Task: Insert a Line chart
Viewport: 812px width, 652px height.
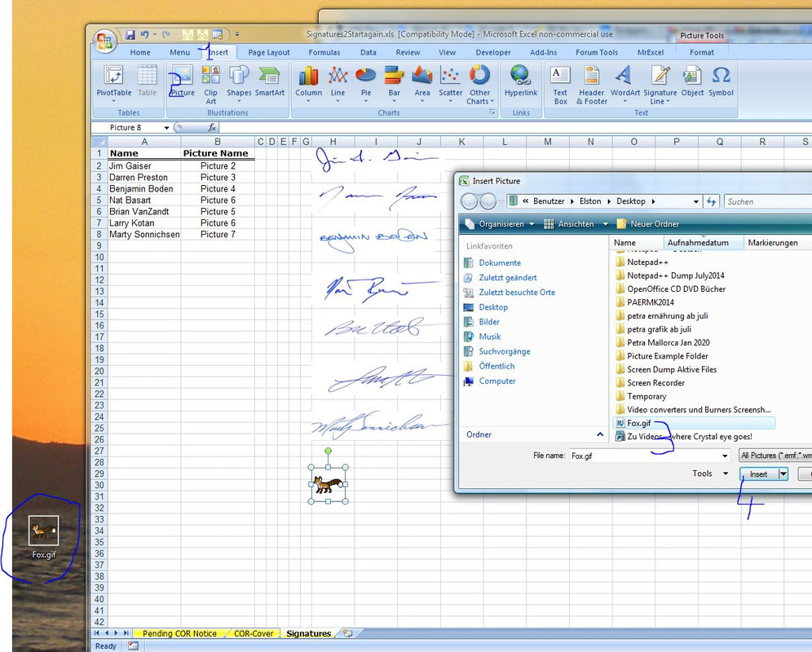Action: [338, 83]
